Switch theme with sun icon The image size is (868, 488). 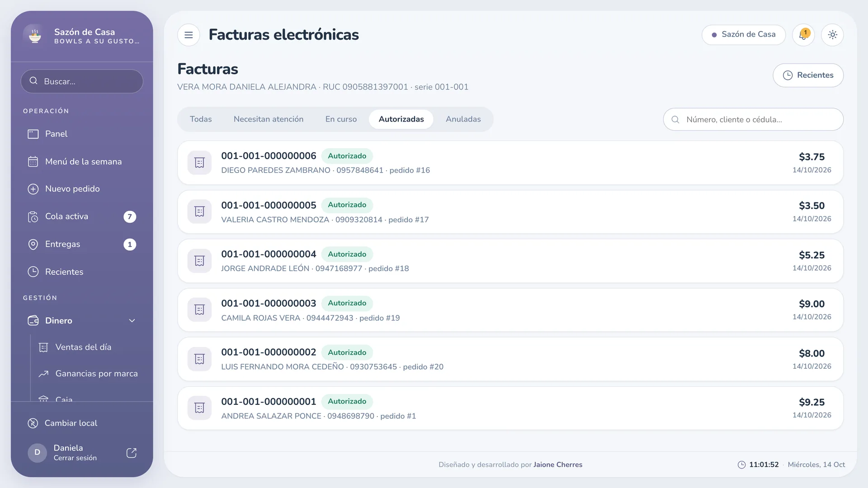coord(832,35)
